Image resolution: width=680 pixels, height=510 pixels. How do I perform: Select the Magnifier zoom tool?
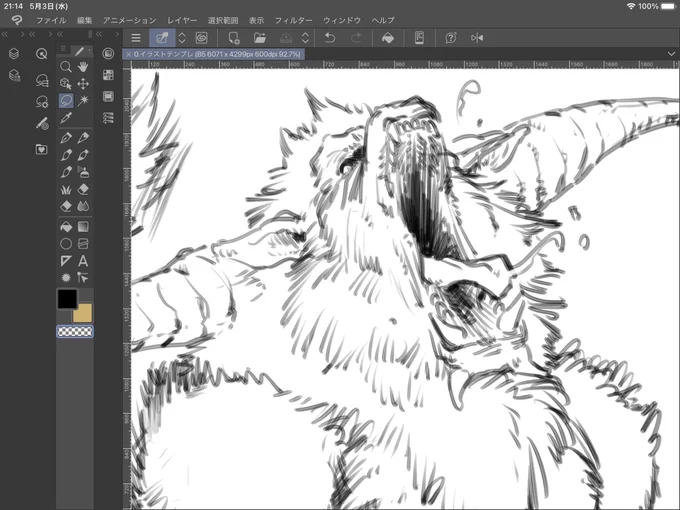pos(65,67)
